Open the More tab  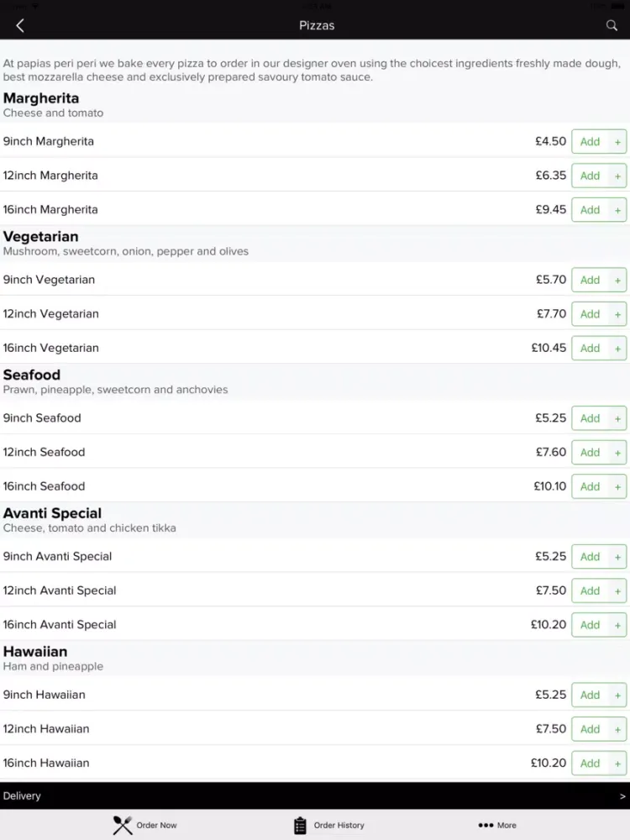(x=497, y=825)
